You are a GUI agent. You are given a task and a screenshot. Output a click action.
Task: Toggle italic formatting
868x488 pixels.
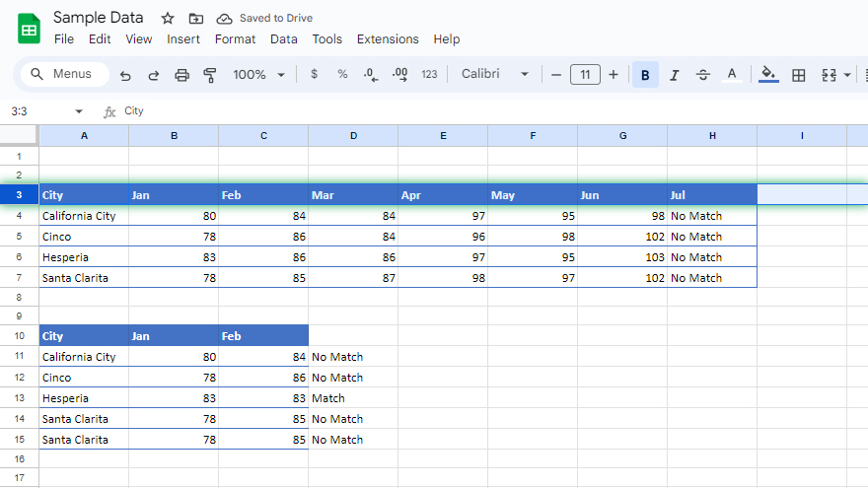674,75
